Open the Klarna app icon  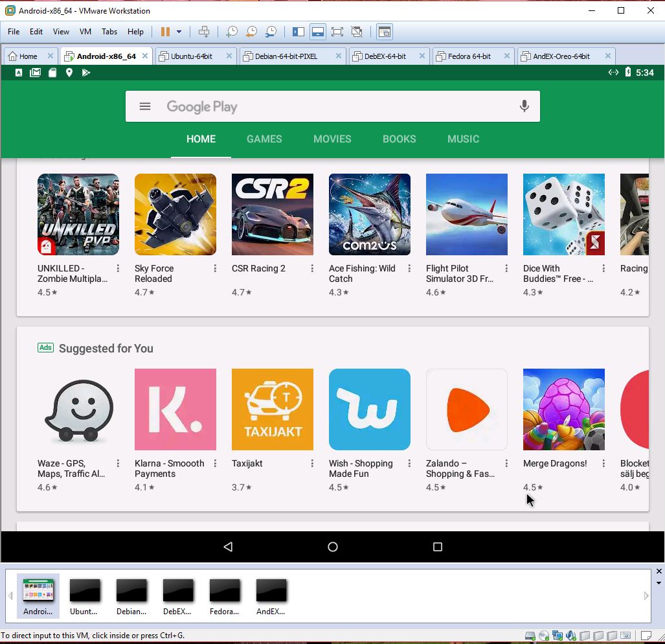point(175,409)
